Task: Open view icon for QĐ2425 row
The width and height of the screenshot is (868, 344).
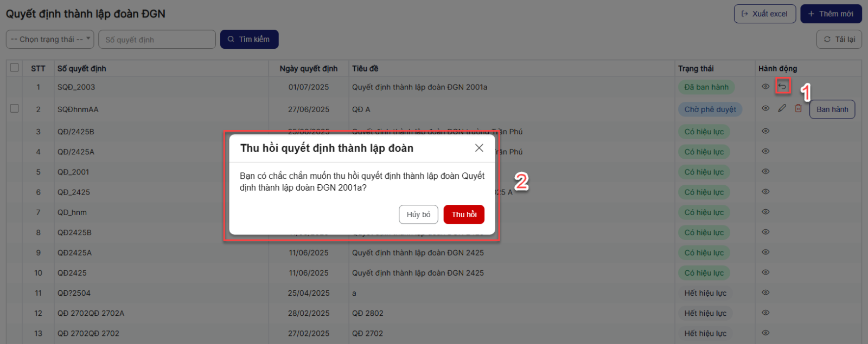Action: click(x=765, y=272)
